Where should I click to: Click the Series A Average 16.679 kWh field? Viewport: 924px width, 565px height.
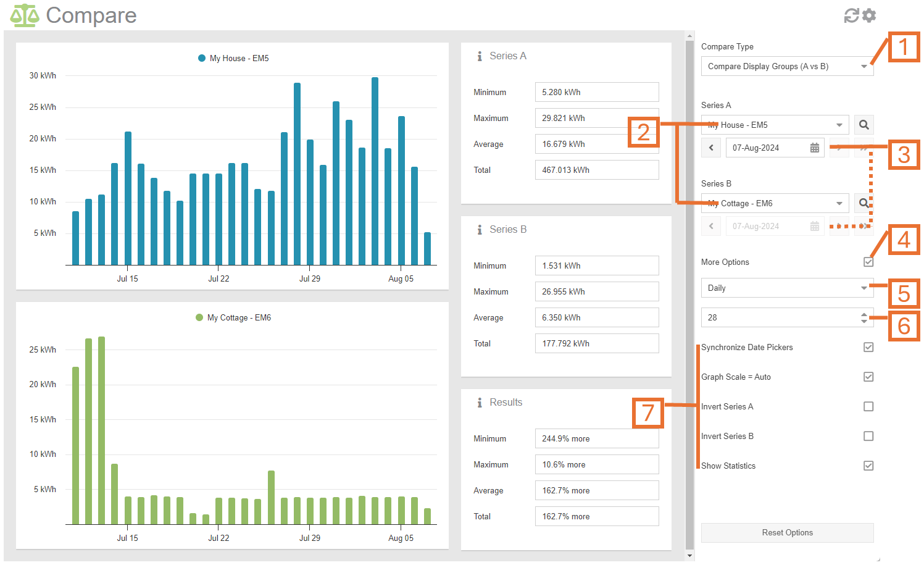597,144
